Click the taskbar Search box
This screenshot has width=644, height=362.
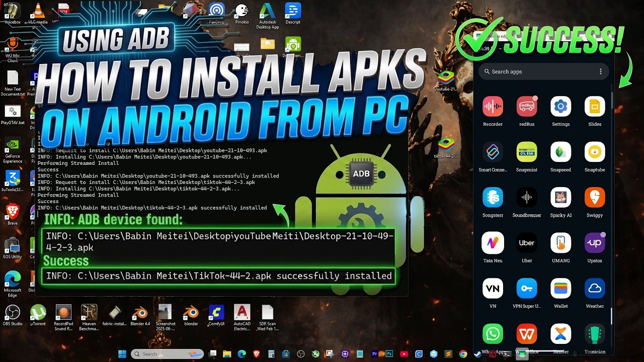point(168,354)
